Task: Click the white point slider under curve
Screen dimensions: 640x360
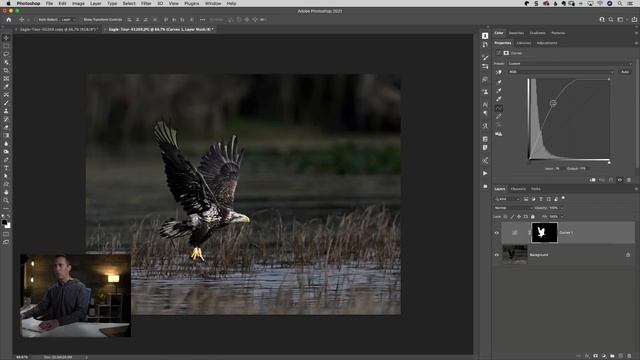Action: [x=609, y=162]
